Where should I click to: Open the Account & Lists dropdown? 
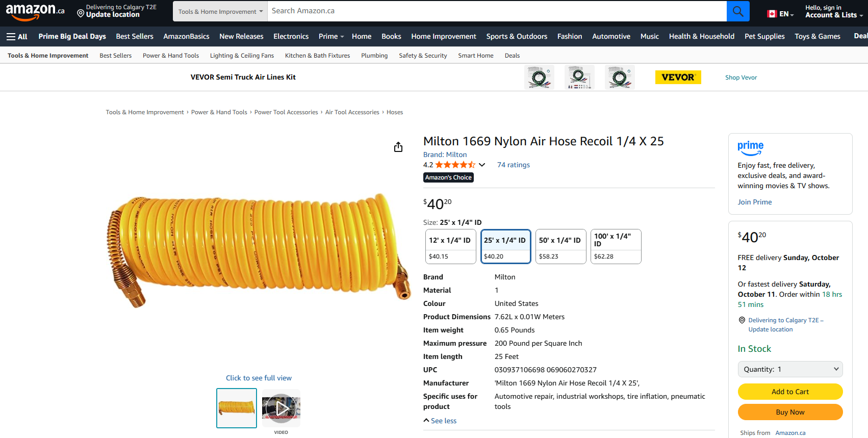tap(834, 11)
